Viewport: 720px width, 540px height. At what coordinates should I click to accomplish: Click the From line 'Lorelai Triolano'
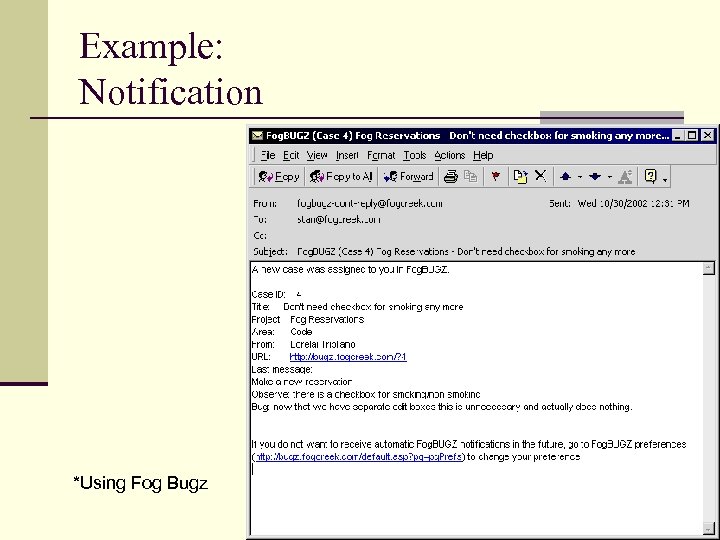(x=304, y=344)
